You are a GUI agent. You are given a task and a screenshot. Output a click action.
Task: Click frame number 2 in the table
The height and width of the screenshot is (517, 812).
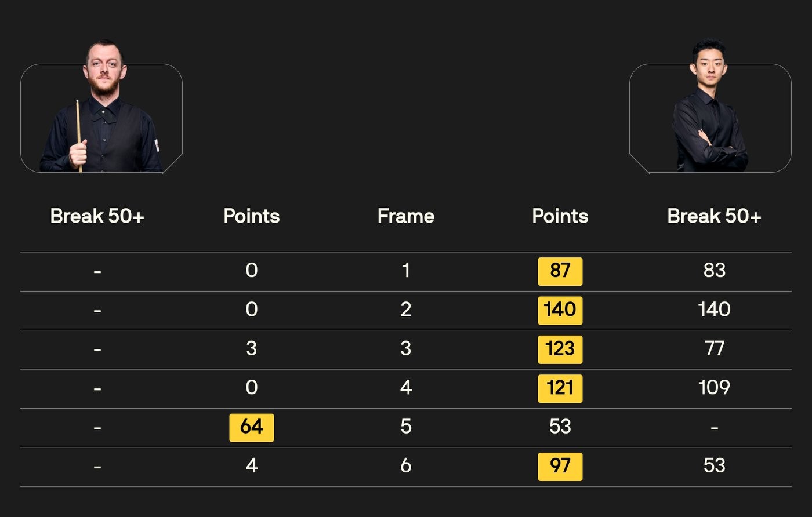pos(405,310)
